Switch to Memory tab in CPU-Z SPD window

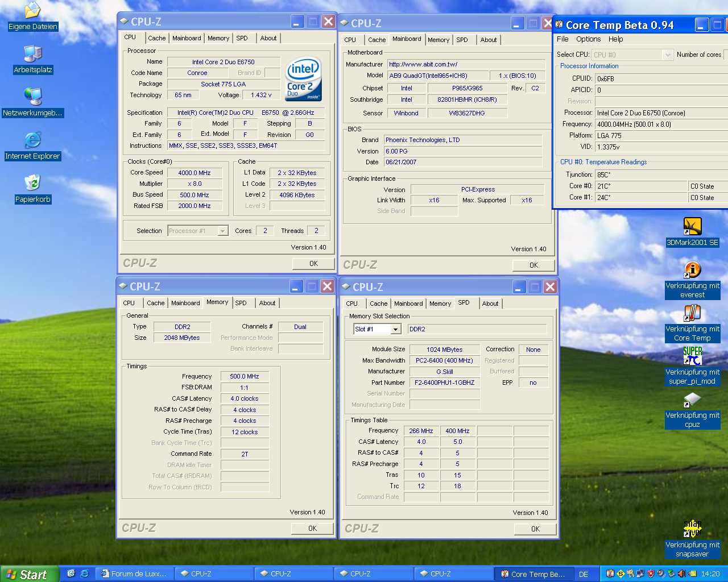click(x=440, y=304)
